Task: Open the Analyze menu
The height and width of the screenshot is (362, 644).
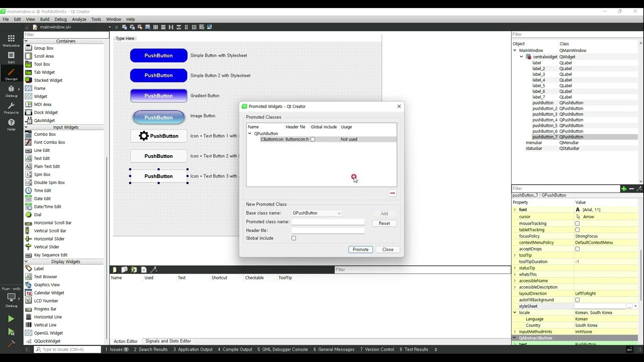Action: click(x=79, y=19)
